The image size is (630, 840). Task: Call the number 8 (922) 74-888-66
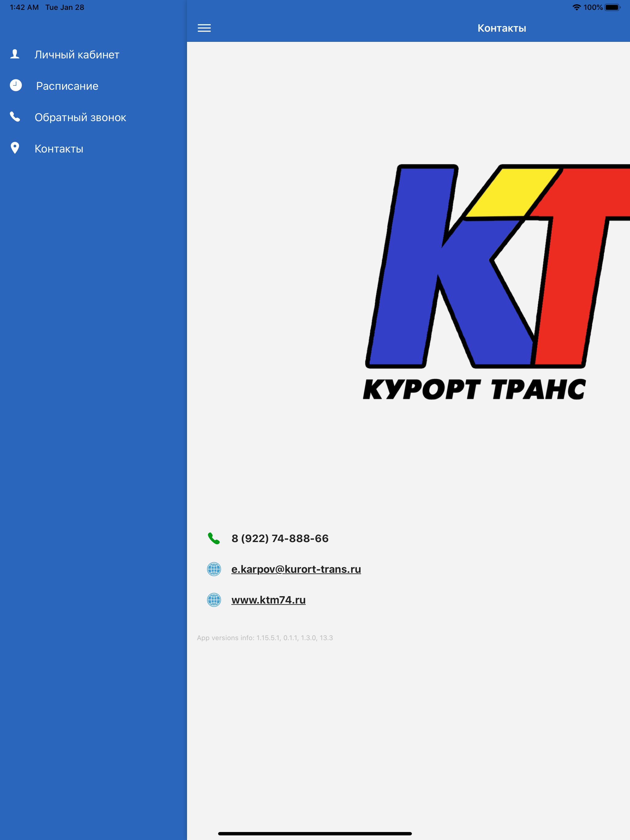[x=280, y=538]
